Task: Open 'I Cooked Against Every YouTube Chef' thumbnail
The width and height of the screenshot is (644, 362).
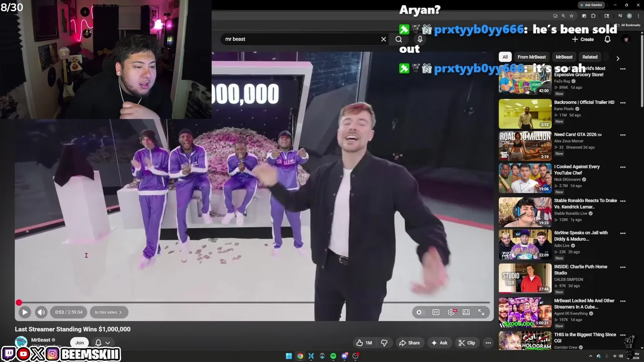Action: (x=525, y=178)
